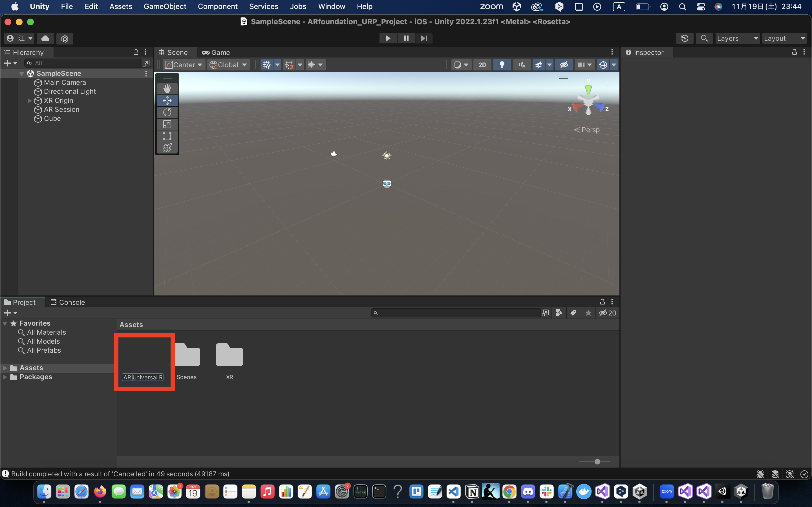Toggle scene lighting lightbulb
This screenshot has width=812, height=507.
(502, 65)
